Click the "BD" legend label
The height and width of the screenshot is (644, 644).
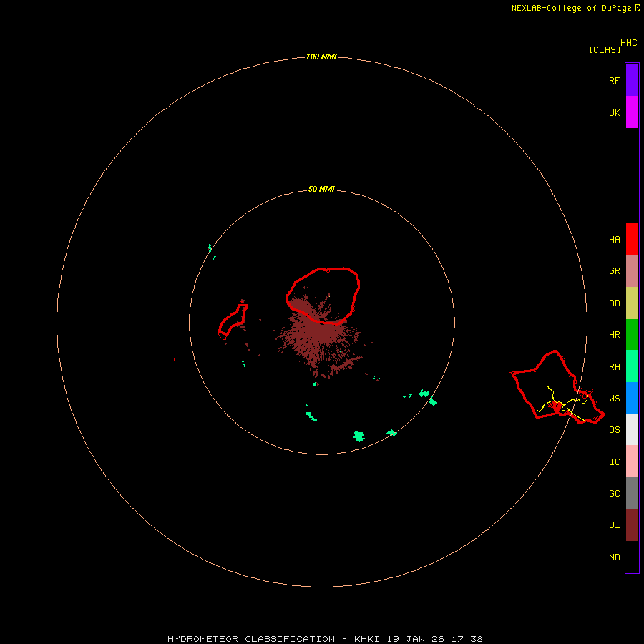pyautogui.click(x=615, y=303)
